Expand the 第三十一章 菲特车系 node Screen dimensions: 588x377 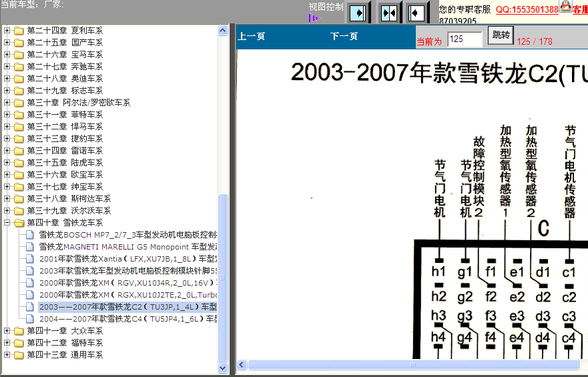(7, 114)
